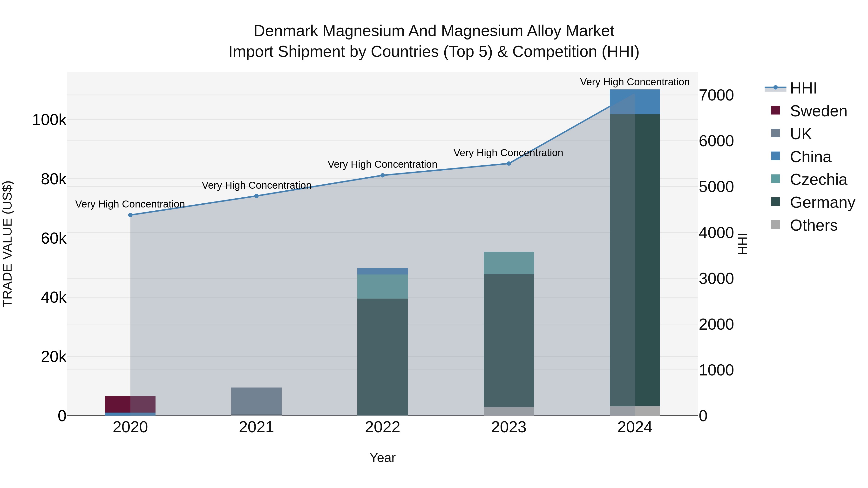Toggle the Germany legend entry

pyautogui.click(x=813, y=202)
